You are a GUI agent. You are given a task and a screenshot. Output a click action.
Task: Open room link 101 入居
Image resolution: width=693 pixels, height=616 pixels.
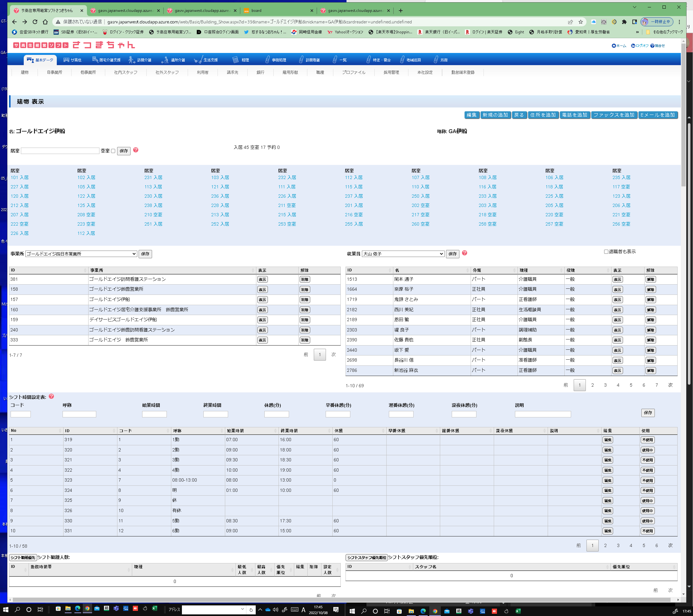[20, 177]
